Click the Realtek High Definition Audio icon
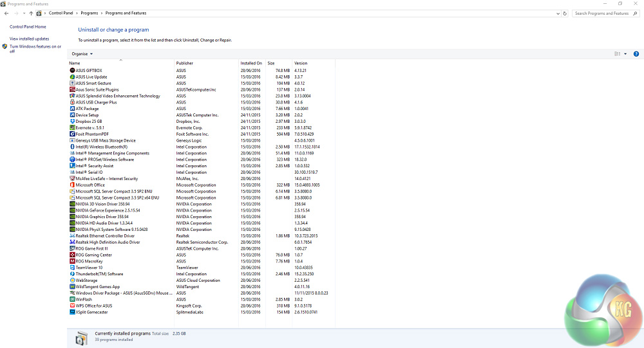This screenshot has height=348, width=644. tap(72, 242)
